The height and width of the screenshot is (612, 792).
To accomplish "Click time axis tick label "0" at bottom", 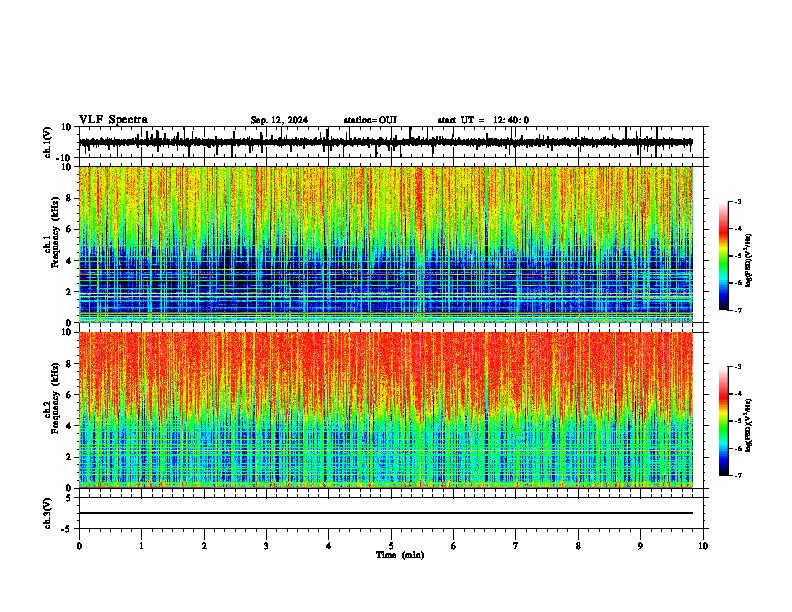I will pos(79,546).
